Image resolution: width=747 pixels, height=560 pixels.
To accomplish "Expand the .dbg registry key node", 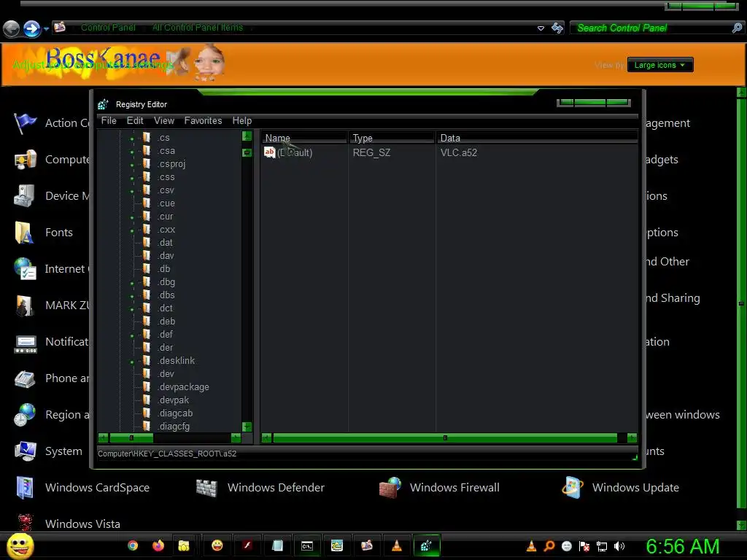I will click(x=132, y=283).
